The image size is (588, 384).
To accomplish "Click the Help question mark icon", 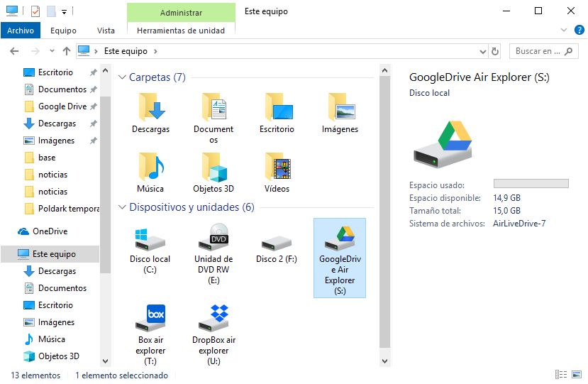I will 579,31.
